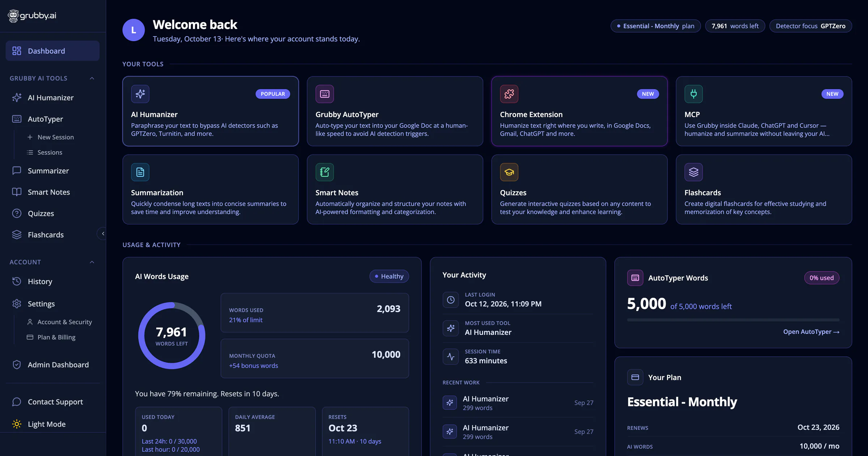Open Admin Dashboard in the sidebar
The height and width of the screenshot is (456, 868).
[x=53, y=365]
